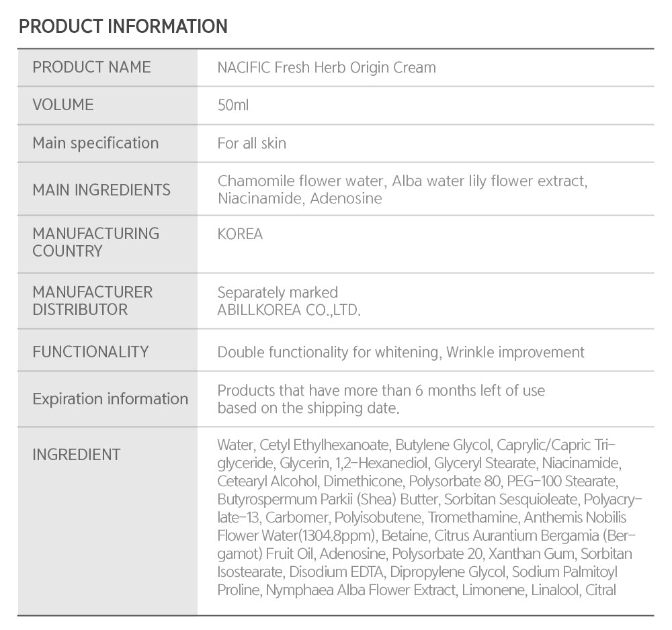Select the FUNCTIONALITY row label
672x630 pixels.
tap(90, 352)
